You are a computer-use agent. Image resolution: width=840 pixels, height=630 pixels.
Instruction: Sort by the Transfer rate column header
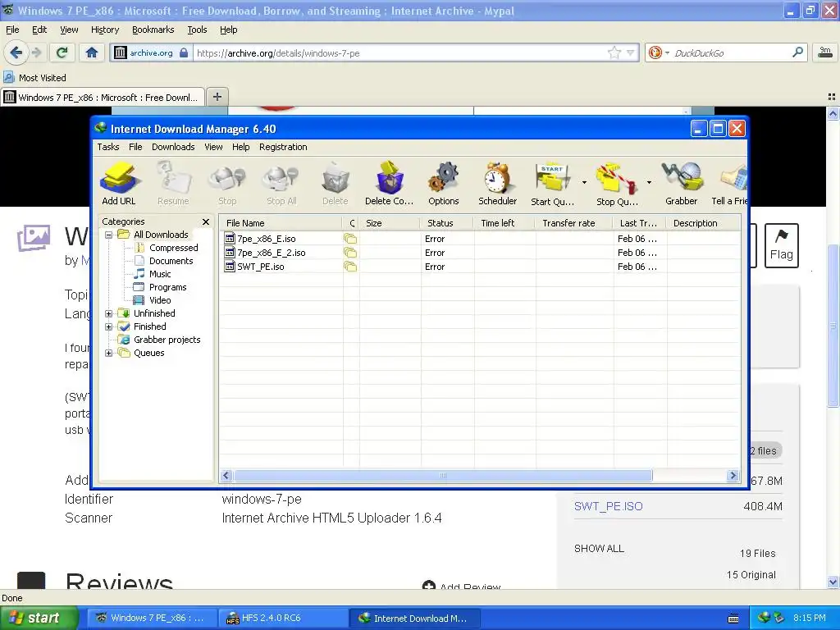[574, 223]
